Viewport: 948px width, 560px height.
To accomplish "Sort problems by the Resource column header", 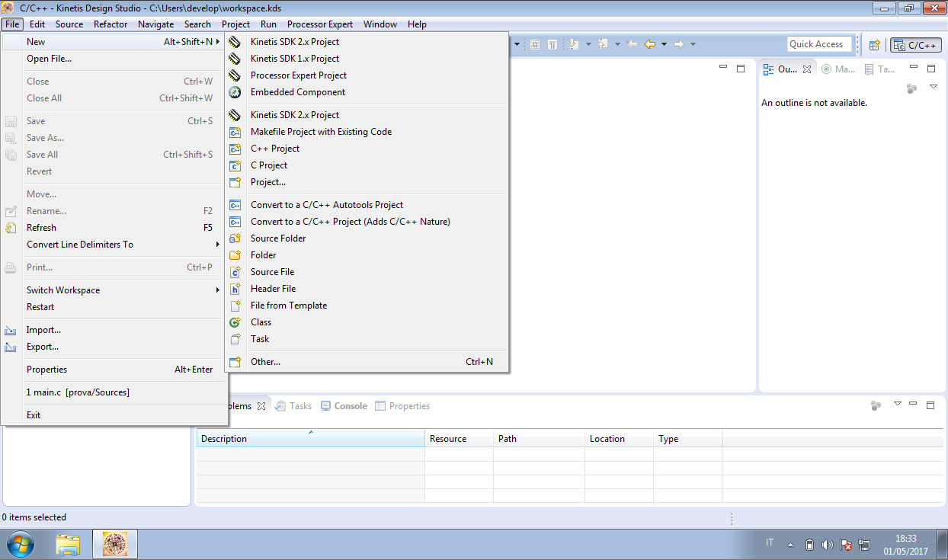I will click(460, 439).
